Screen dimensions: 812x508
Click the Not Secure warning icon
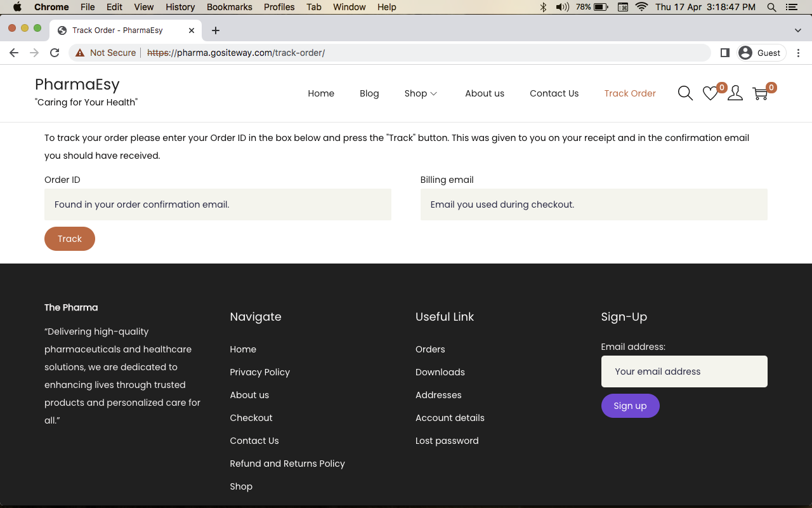tap(80, 53)
